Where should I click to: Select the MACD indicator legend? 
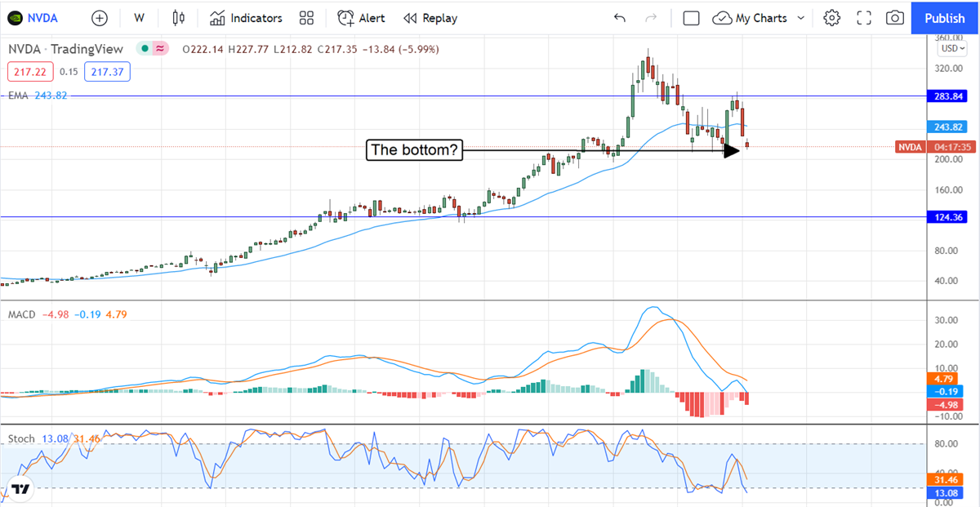(x=68, y=314)
